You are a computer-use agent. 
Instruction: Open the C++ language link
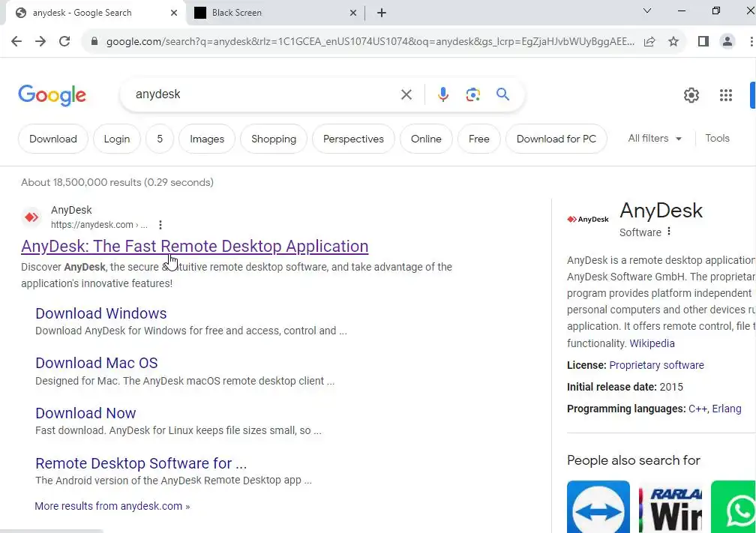pos(697,409)
